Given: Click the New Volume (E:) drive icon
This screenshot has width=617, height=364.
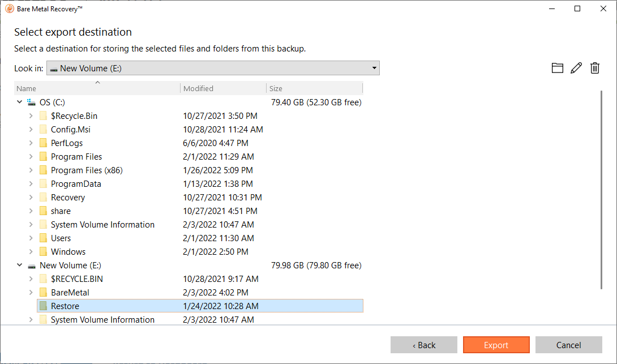Looking at the screenshot, I should 31,265.
